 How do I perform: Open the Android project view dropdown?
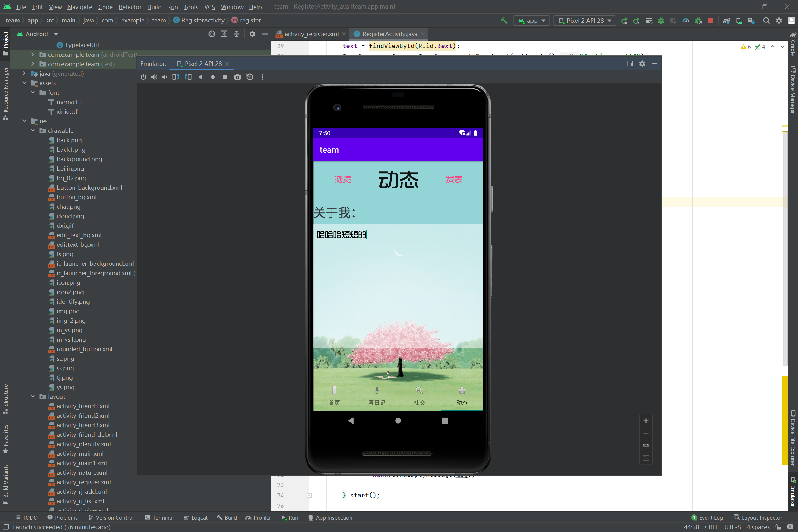(x=37, y=34)
